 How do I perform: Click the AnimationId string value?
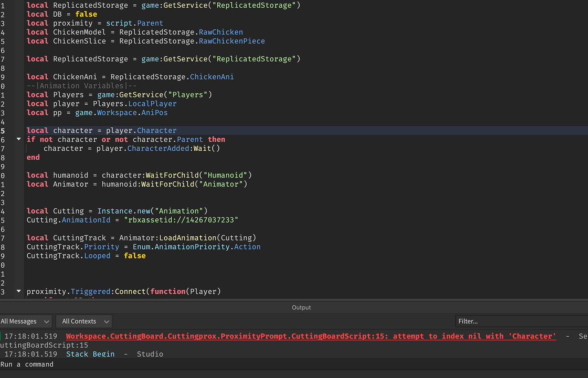click(x=181, y=220)
